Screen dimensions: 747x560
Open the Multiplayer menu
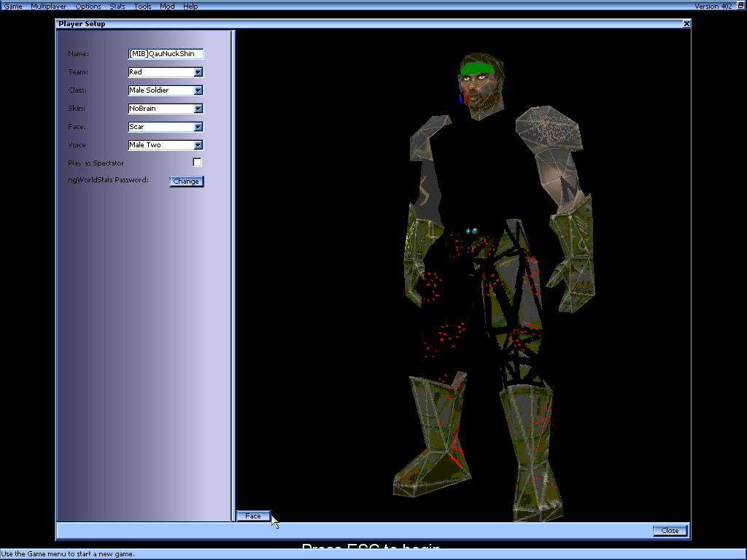pos(48,6)
